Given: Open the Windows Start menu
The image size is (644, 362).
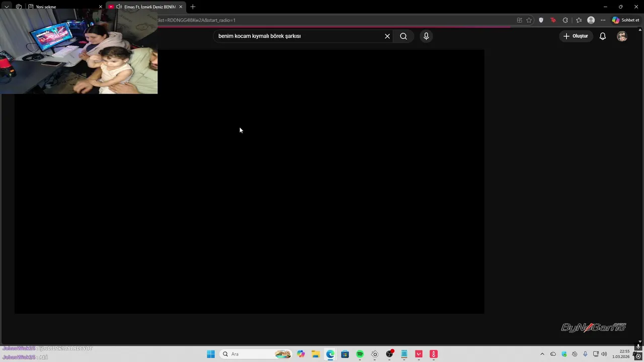Looking at the screenshot, I should [x=211, y=354].
